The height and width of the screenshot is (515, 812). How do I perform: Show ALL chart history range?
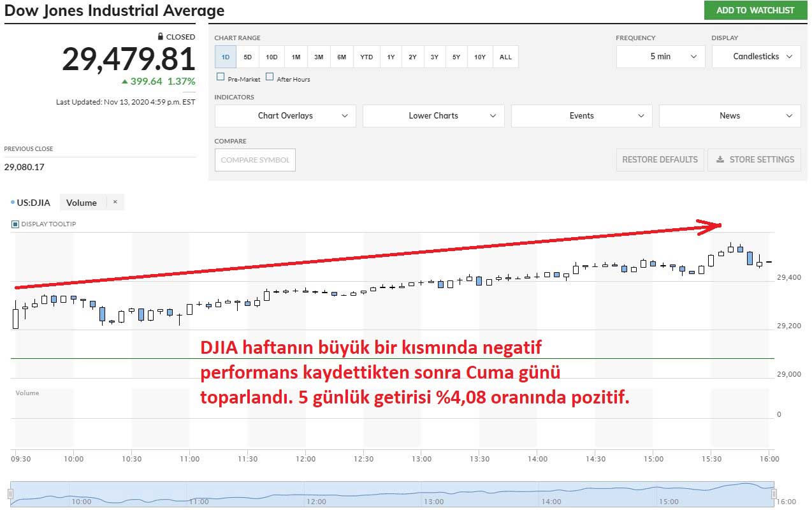505,57
